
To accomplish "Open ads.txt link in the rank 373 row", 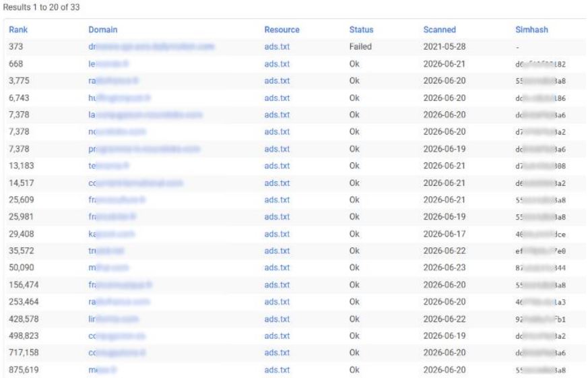I will point(277,47).
